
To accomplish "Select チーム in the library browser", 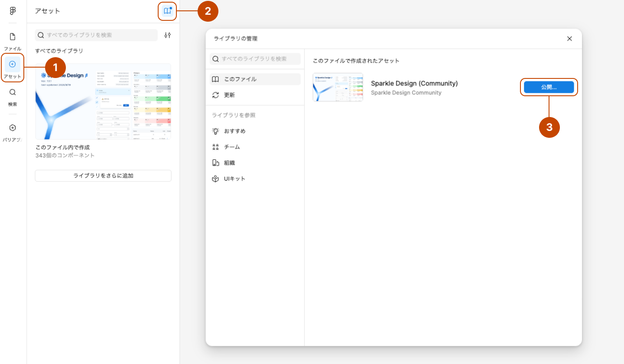I will click(255, 147).
